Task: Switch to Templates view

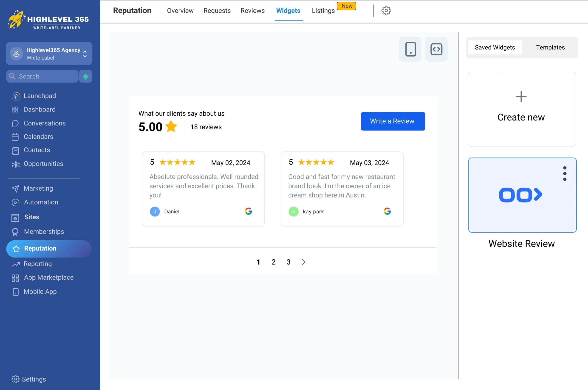Action: click(550, 48)
